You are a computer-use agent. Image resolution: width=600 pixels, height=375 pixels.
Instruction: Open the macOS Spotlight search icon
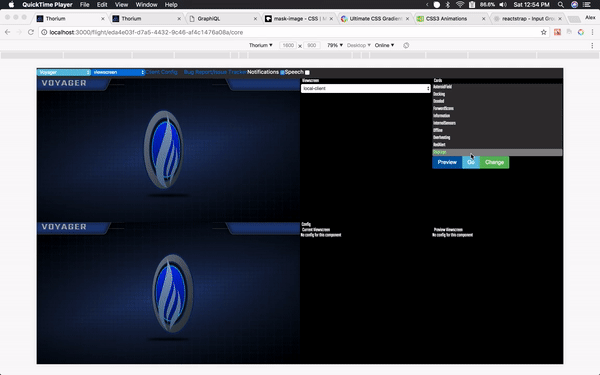561,5
